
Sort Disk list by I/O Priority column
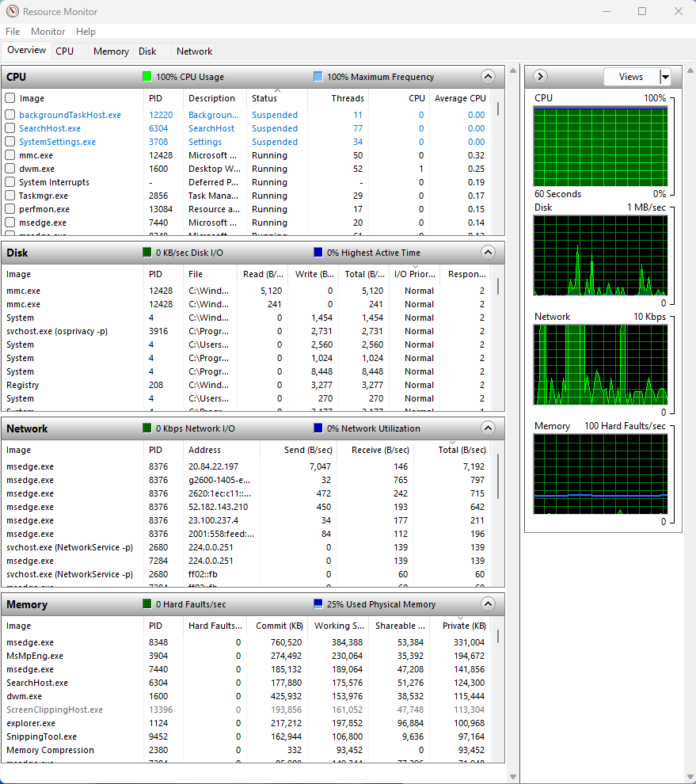414,274
